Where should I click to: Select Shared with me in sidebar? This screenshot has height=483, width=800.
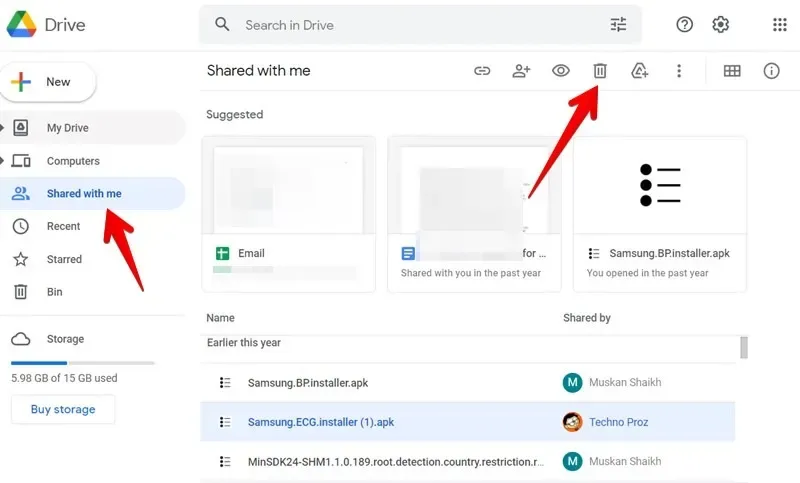[92, 193]
